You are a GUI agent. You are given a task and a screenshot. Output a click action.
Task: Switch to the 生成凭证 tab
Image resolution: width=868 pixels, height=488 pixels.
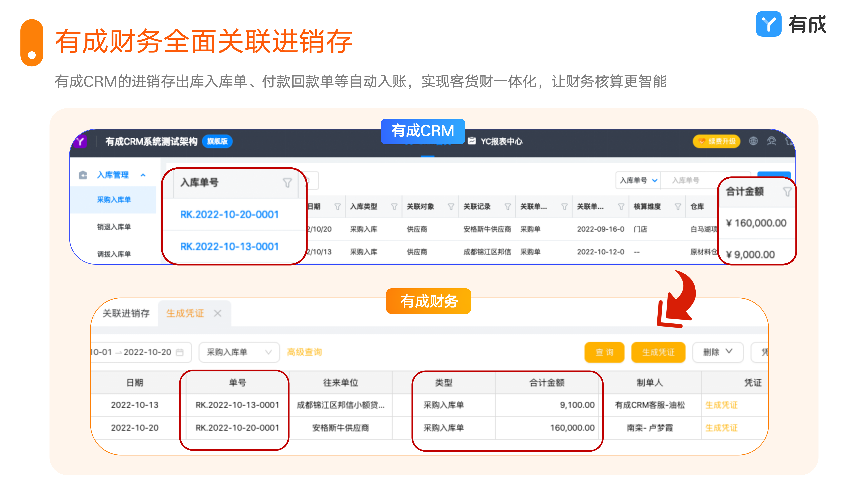pos(185,313)
